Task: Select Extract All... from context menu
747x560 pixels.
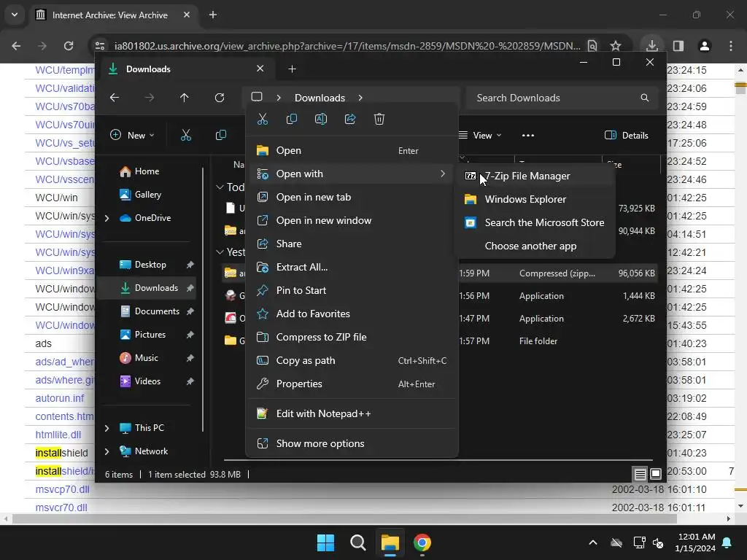Action: click(352, 267)
